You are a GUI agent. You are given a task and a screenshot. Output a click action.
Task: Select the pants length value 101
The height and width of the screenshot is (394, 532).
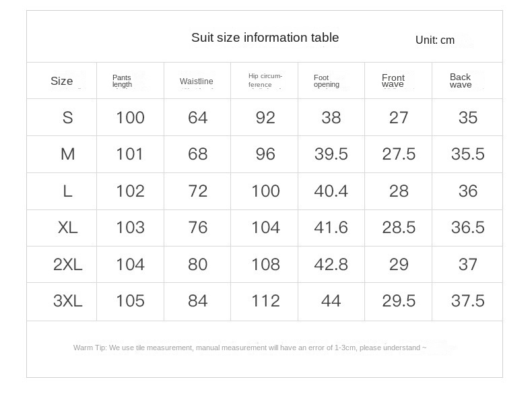click(130, 154)
